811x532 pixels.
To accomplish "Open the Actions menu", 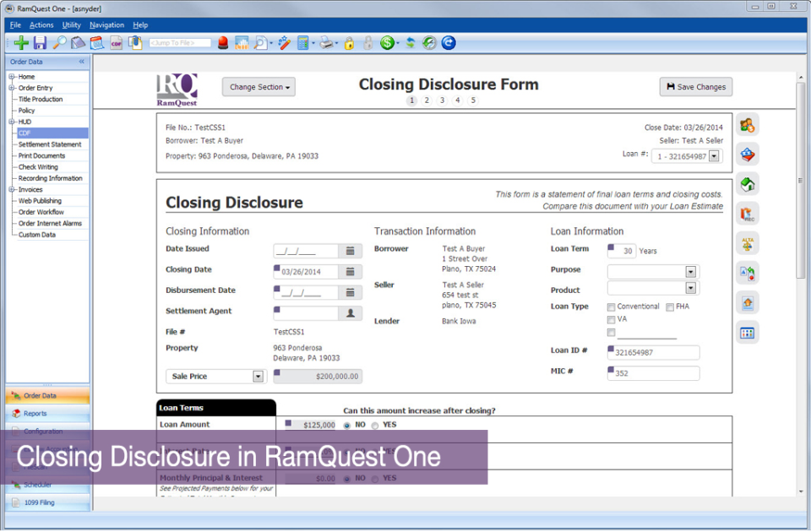I will pos(41,24).
